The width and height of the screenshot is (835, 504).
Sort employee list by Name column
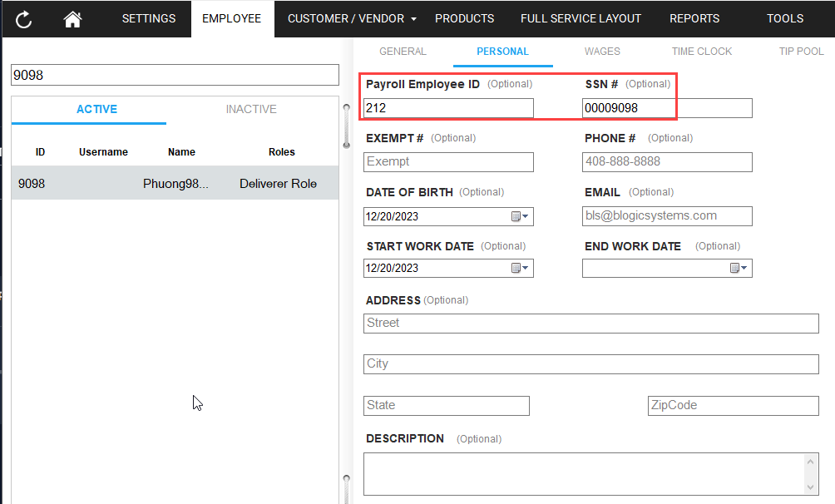[x=181, y=152]
